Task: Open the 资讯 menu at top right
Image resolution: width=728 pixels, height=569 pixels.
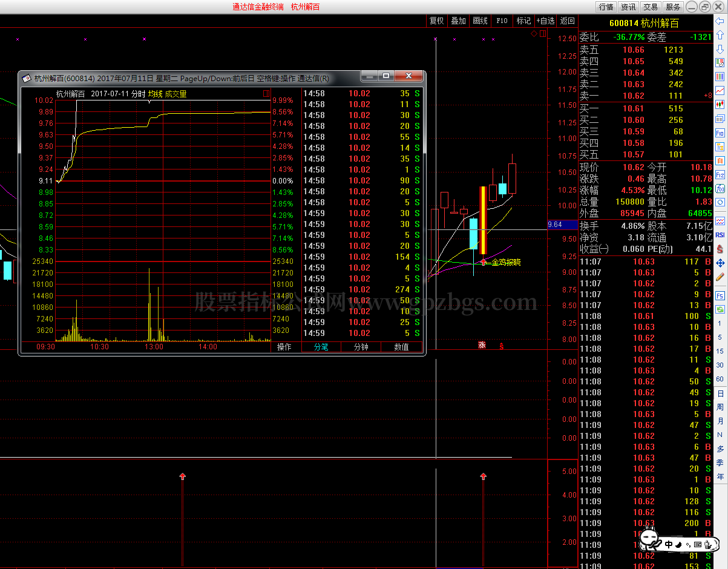Action: pos(628,7)
